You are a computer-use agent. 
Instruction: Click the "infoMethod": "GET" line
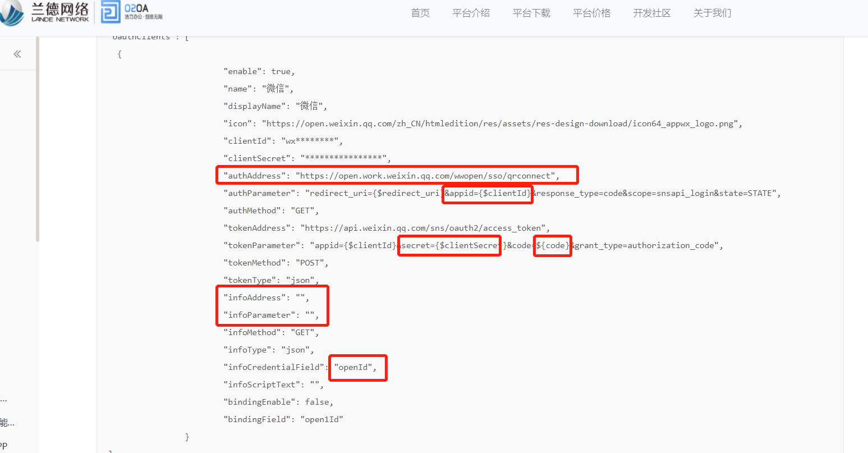click(272, 332)
